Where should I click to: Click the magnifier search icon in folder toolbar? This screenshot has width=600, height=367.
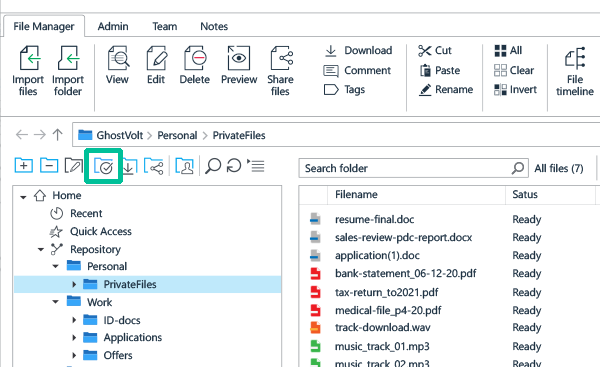(x=213, y=166)
